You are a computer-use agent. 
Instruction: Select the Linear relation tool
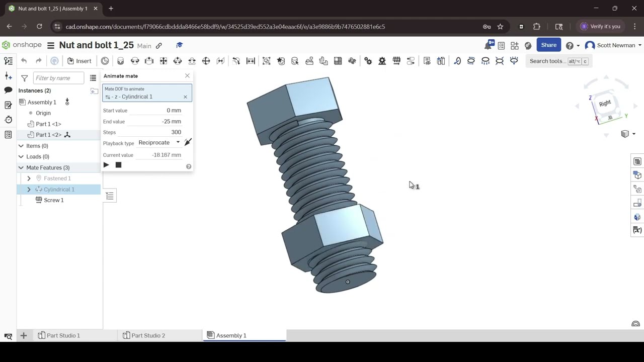coord(411,61)
